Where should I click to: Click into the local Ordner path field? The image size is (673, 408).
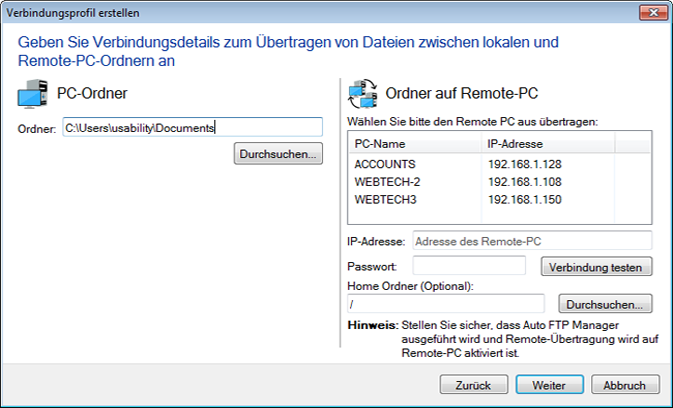pyautogui.click(x=191, y=127)
